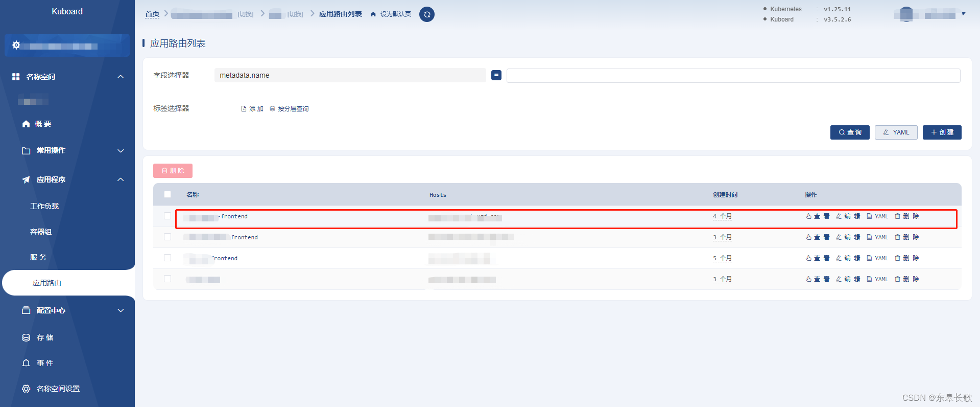Click the 创建 button
The image size is (980, 407).
(x=942, y=132)
